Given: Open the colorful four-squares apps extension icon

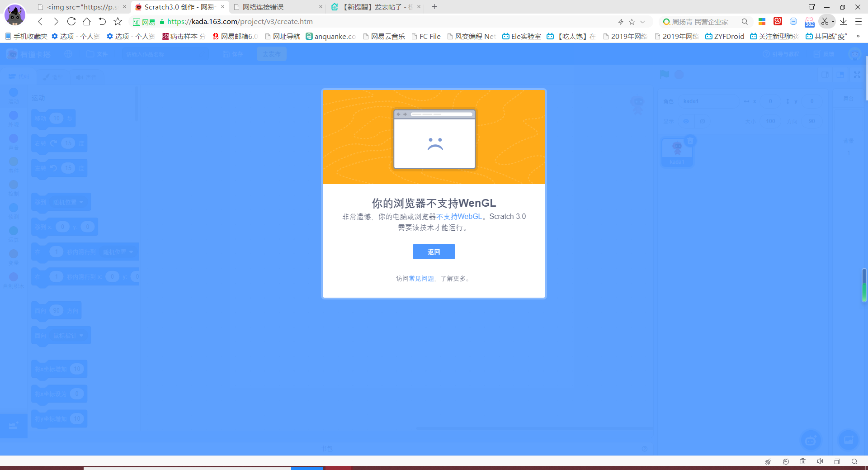Looking at the screenshot, I should click(762, 21).
